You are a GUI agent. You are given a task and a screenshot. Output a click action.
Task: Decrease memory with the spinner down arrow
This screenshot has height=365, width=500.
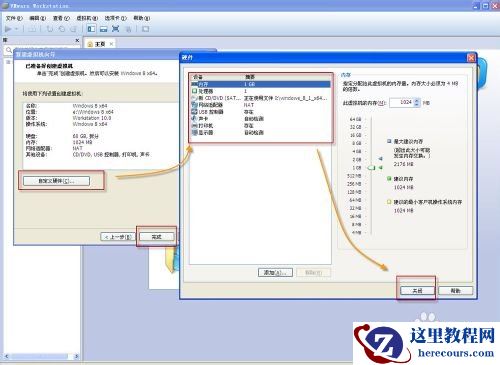pos(417,105)
